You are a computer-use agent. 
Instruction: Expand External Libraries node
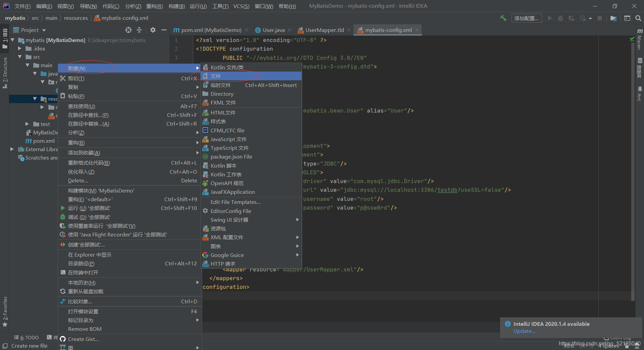coord(12,149)
